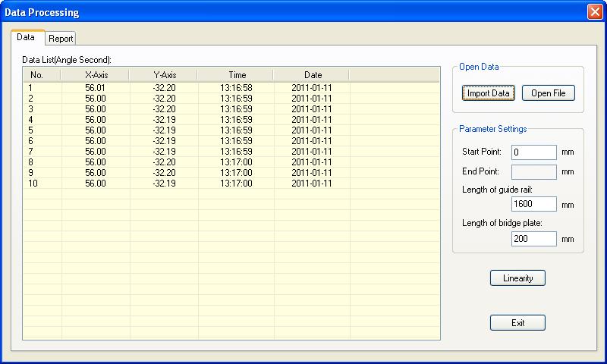This screenshot has width=607, height=364.
Task: Close the Data Processing window
Action: coord(595,12)
